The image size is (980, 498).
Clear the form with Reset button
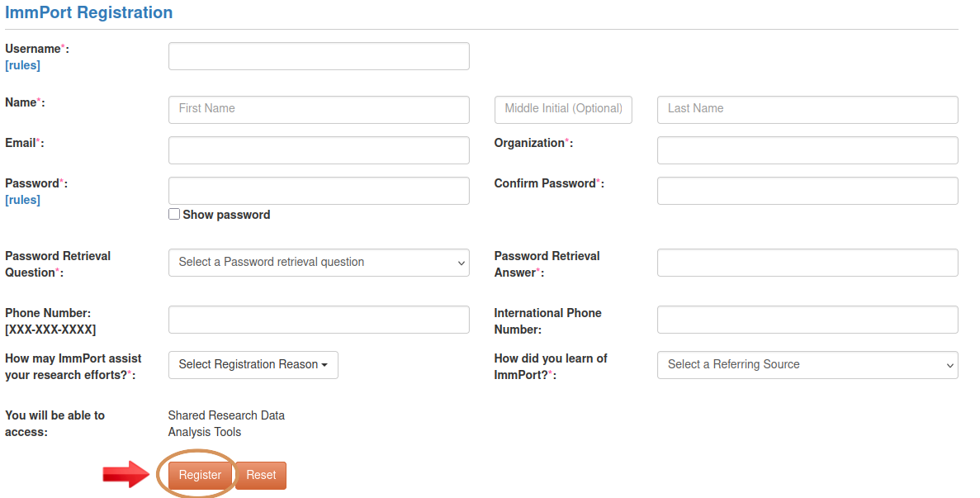pyautogui.click(x=261, y=476)
